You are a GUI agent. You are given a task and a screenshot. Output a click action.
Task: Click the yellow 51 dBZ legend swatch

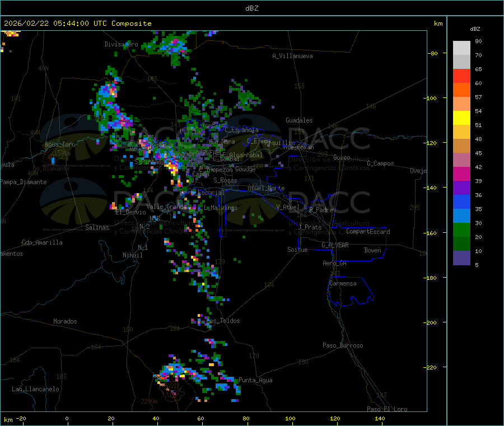[x=461, y=118]
